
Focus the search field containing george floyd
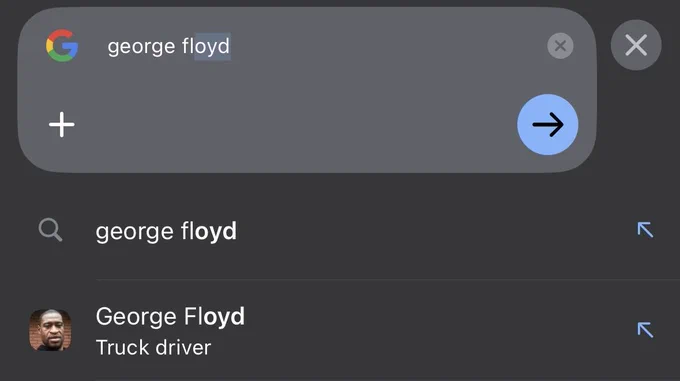[321, 46]
